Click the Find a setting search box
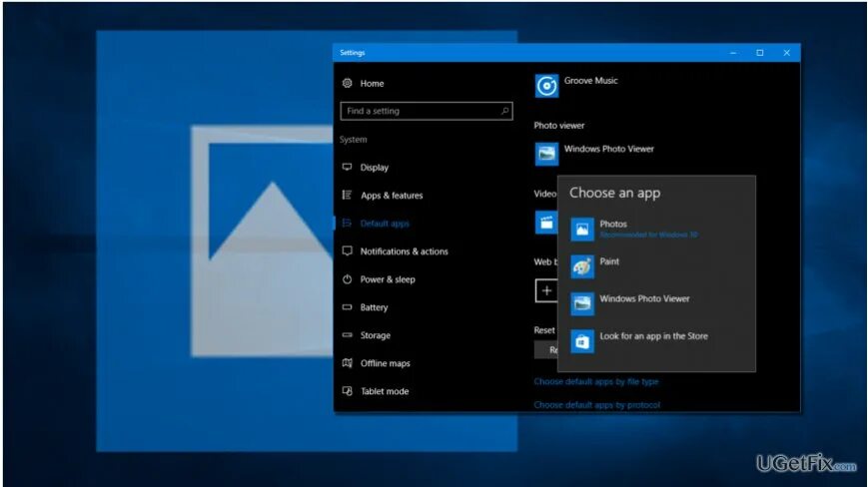868x487 pixels. [x=427, y=111]
